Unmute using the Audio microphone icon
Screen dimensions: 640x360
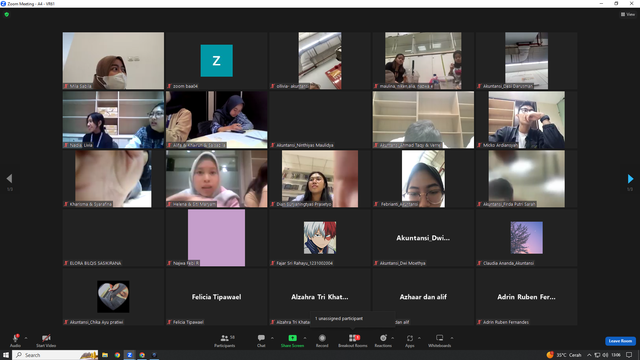click(16, 338)
